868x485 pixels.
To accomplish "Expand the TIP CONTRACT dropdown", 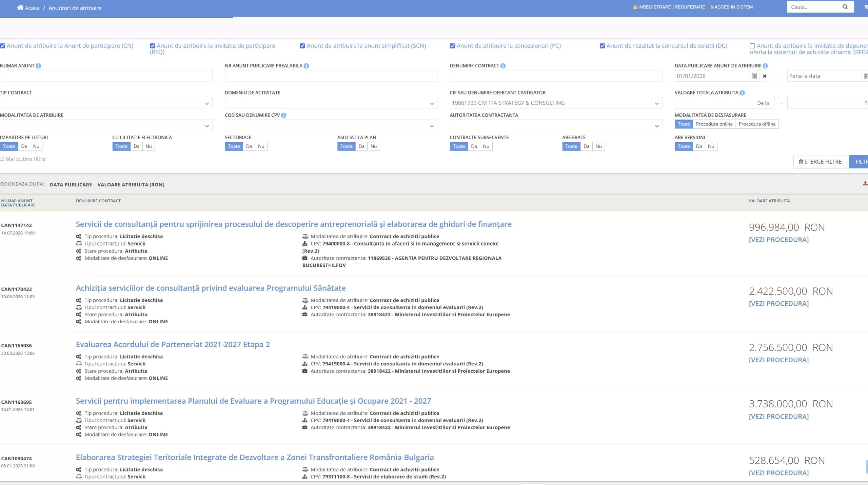I will click(x=207, y=103).
